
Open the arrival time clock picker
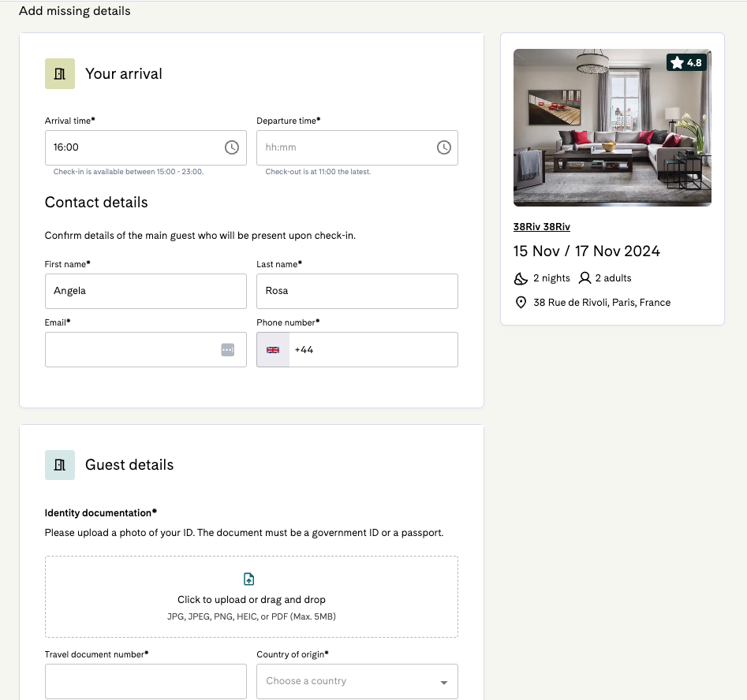pos(232,147)
